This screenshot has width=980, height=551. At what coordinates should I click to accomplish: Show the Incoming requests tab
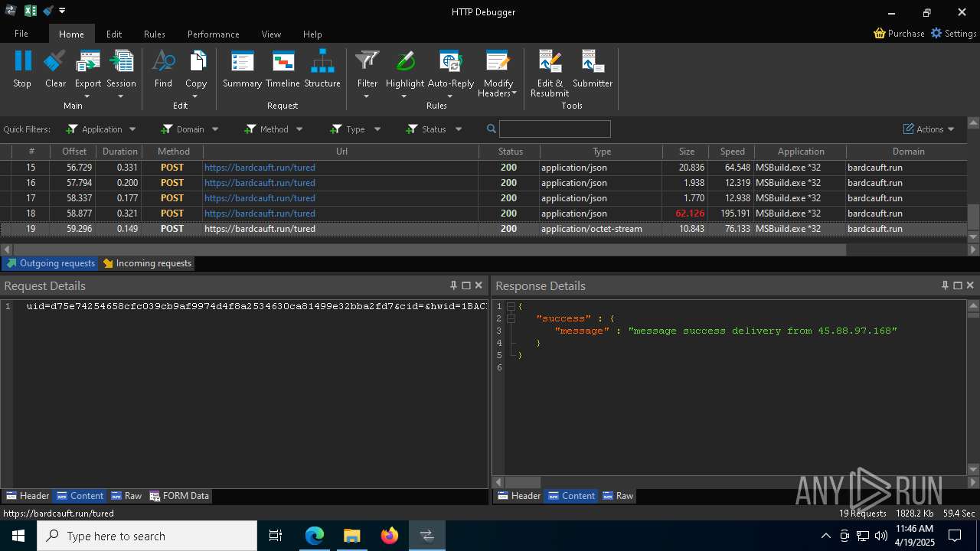click(x=147, y=263)
